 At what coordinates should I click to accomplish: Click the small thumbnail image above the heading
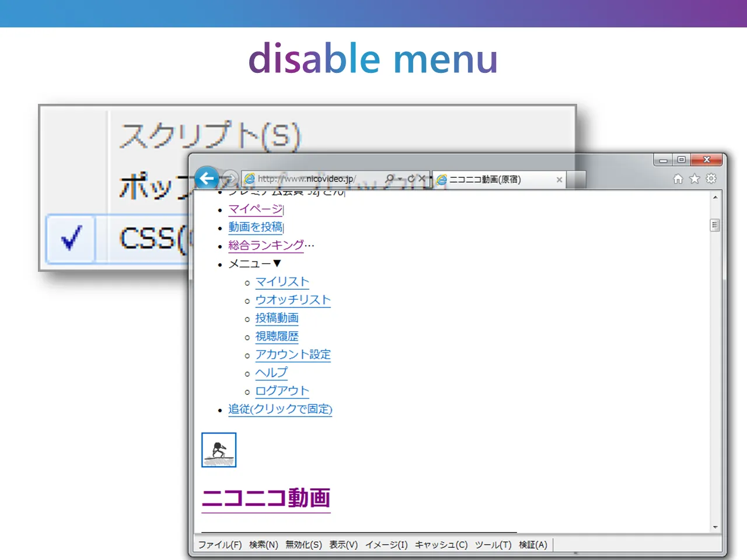tap(219, 450)
